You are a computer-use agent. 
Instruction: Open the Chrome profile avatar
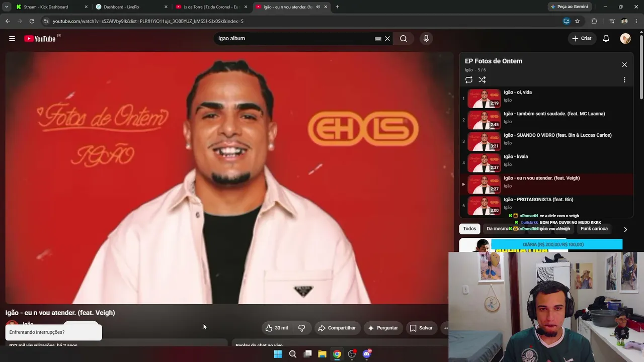coord(624,21)
